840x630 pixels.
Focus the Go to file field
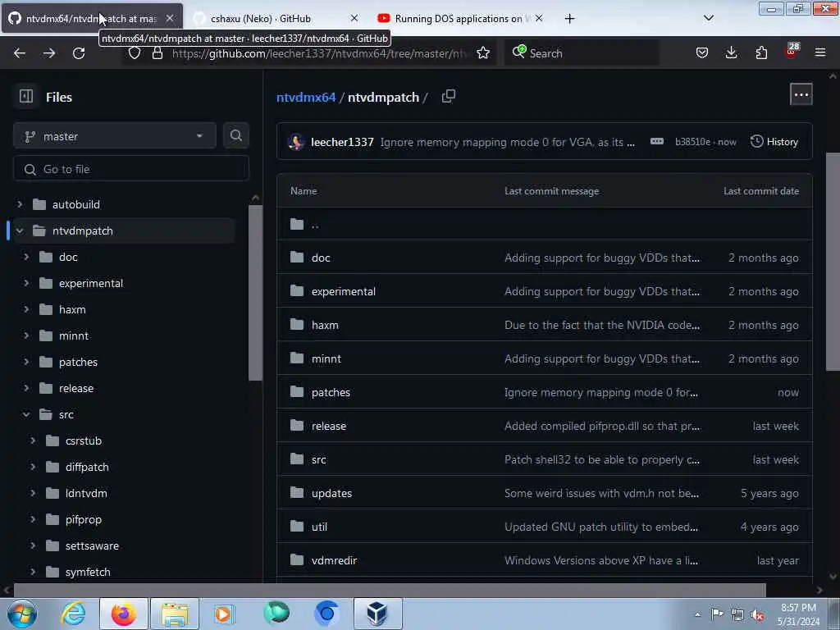pos(131,169)
